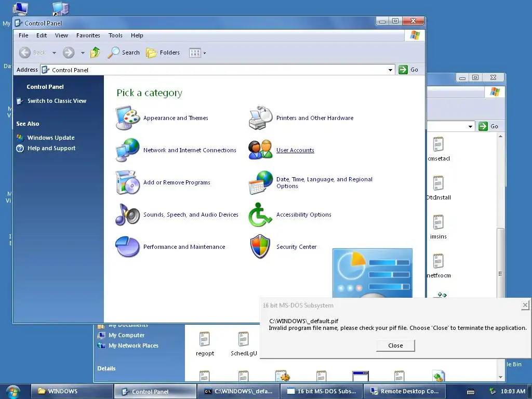The width and height of the screenshot is (532, 399).
Task: Click the My Computer link in sidebar
Action: click(x=127, y=335)
